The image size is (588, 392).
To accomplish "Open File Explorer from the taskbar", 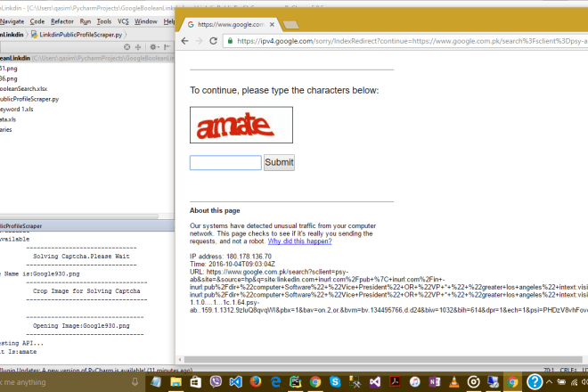I will tap(176, 382).
